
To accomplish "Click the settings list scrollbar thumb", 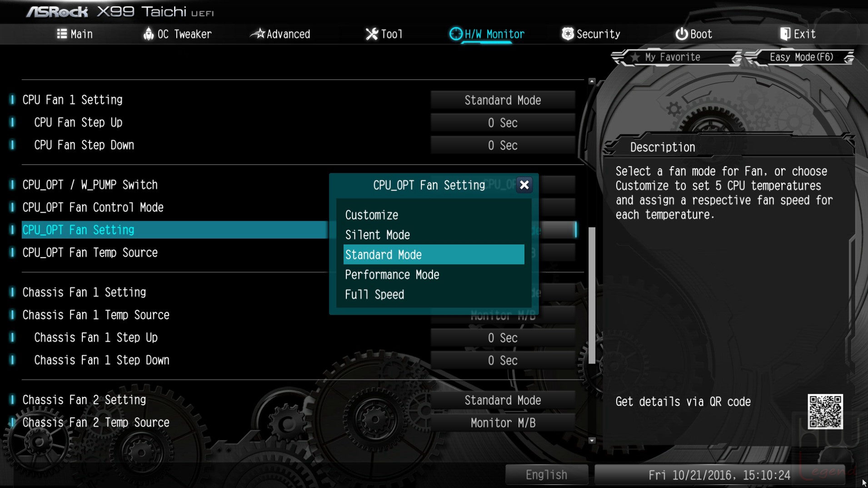I will [x=592, y=295].
